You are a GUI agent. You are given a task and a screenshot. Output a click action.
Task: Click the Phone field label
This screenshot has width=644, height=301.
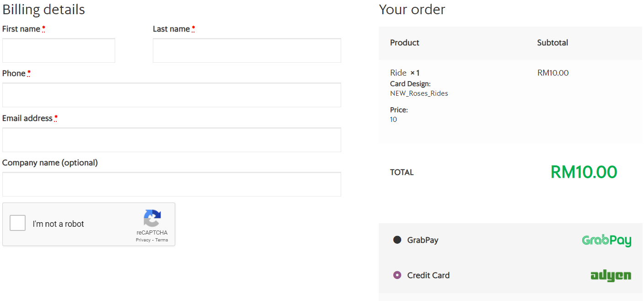[x=14, y=73]
